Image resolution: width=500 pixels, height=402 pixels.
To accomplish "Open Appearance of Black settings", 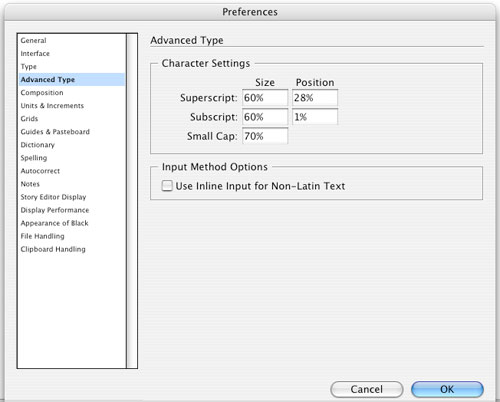I will pyautogui.click(x=54, y=223).
